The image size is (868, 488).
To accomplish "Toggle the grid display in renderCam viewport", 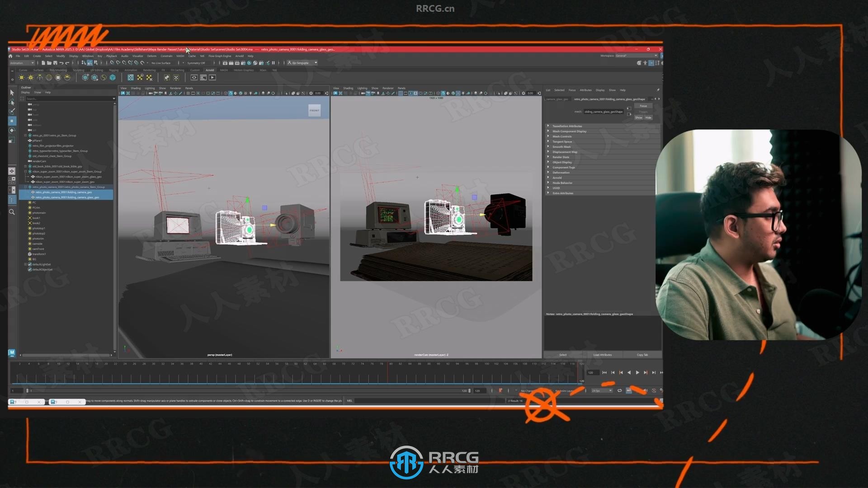I will click(401, 93).
